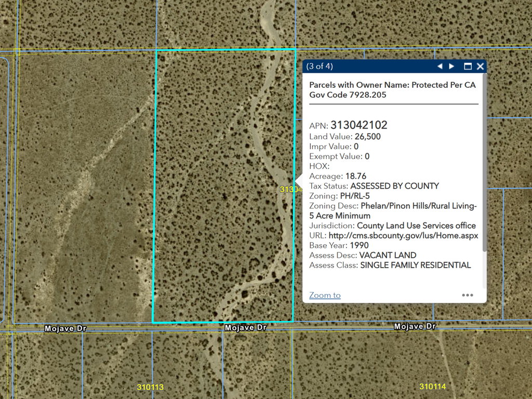The height and width of the screenshot is (399, 532).
Task: Click the yellow 310113 map label
Action: click(x=150, y=387)
